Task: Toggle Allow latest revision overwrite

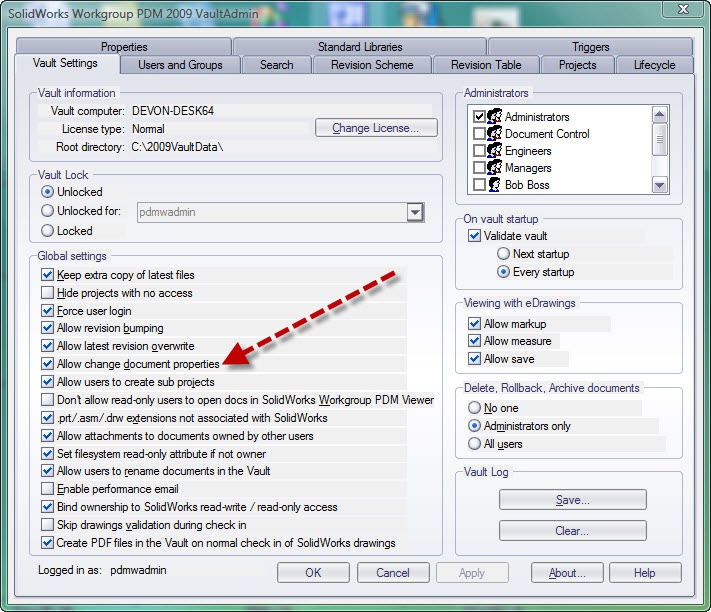Action: coord(47,346)
